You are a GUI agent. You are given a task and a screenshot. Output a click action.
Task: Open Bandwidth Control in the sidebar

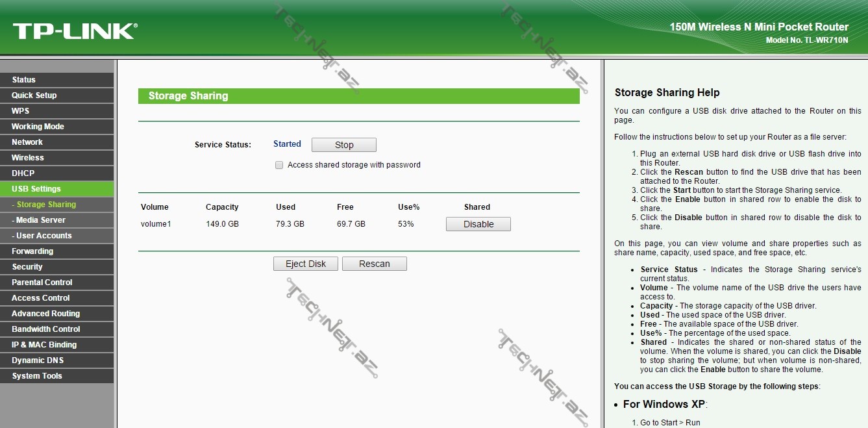coord(46,329)
